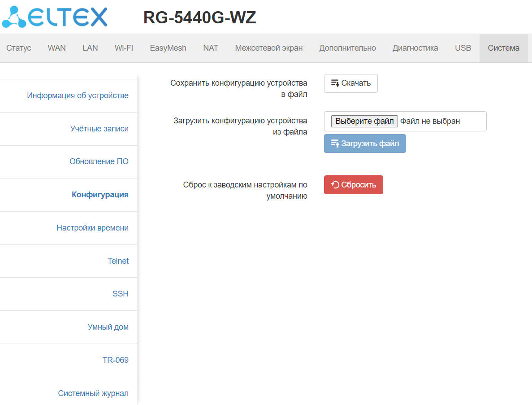
Task: Open Настройки времени section
Action: pyautogui.click(x=92, y=228)
